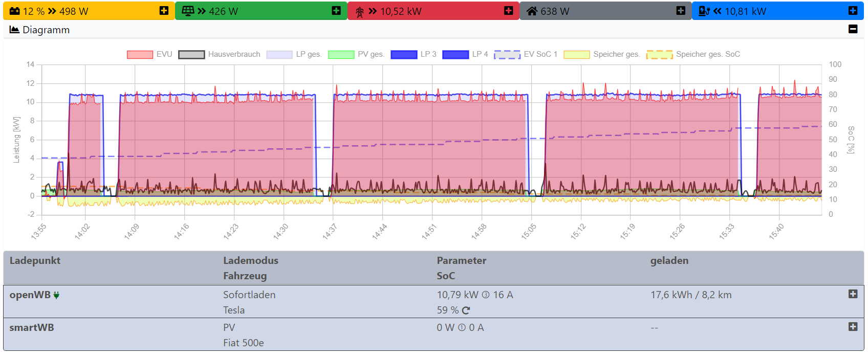The width and height of the screenshot is (868, 357).
Task: Toggle LP ges. legend entry
Action: (294, 54)
